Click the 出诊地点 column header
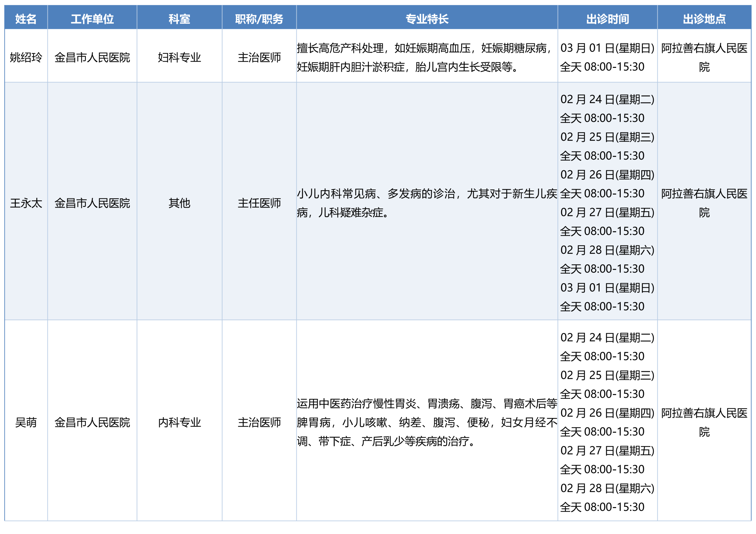Viewport: 756px width, 534px height. pyautogui.click(x=704, y=19)
